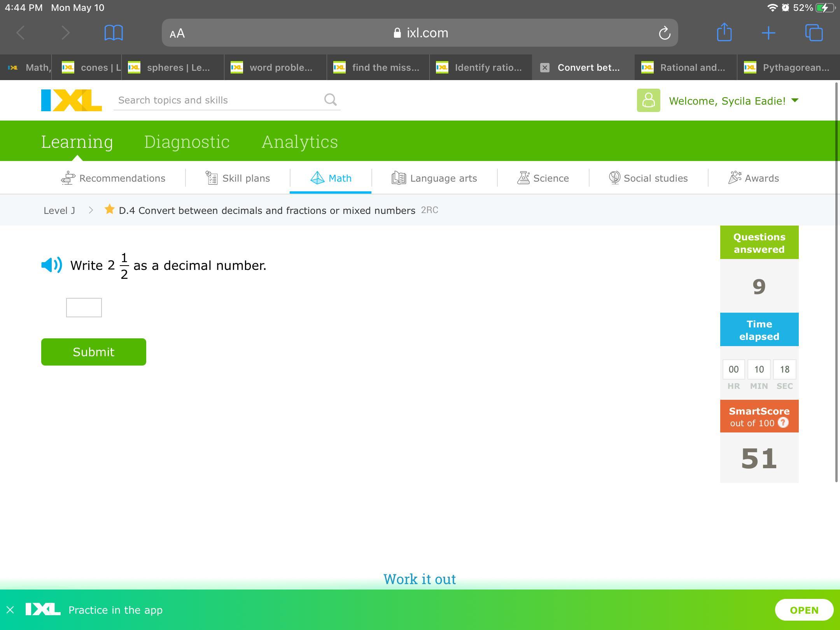Expand the Welcome, Sycila Eadie dropdown

[x=795, y=100]
